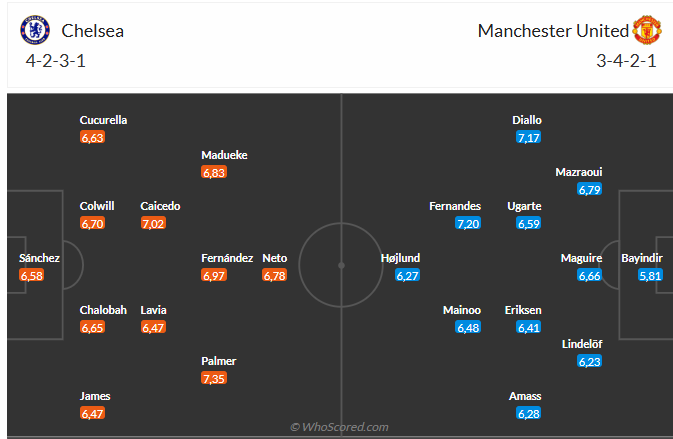Select Caicedo's 7,02 rating badge
Image resolution: width=673 pixels, height=439 pixels.
click(x=153, y=224)
